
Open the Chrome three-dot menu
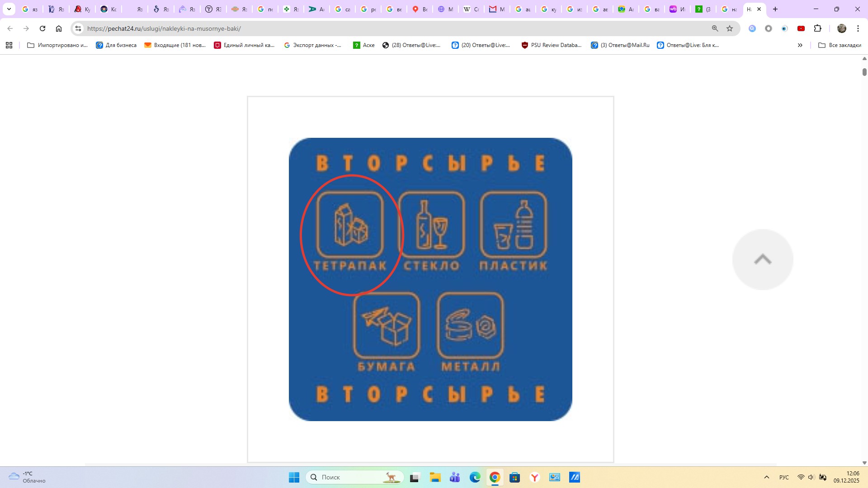[x=858, y=28]
